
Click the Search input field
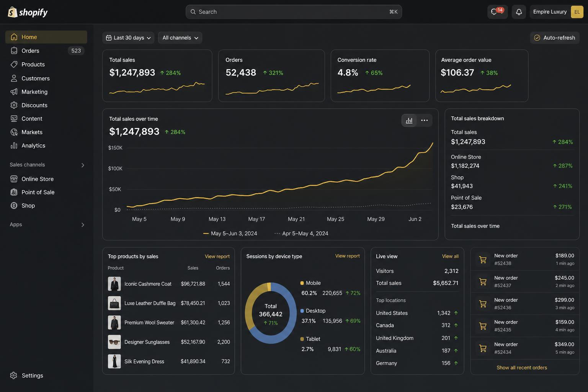click(x=294, y=12)
